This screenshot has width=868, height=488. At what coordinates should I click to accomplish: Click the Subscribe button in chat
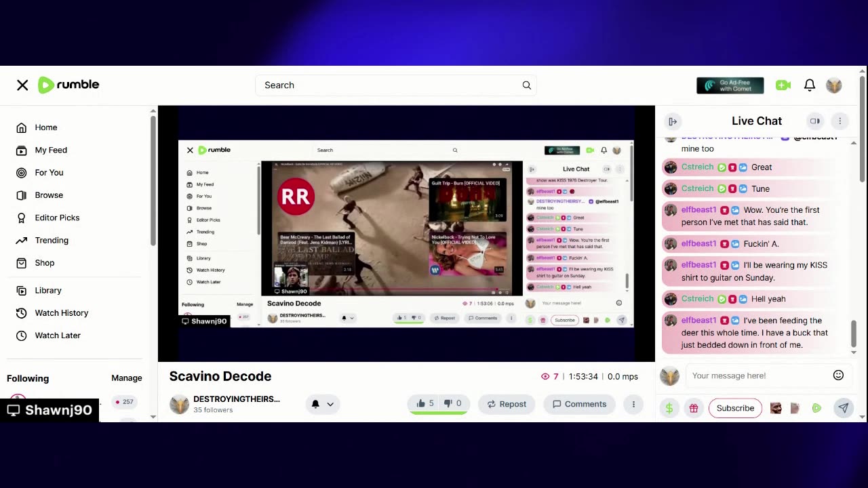coord(735,409)
